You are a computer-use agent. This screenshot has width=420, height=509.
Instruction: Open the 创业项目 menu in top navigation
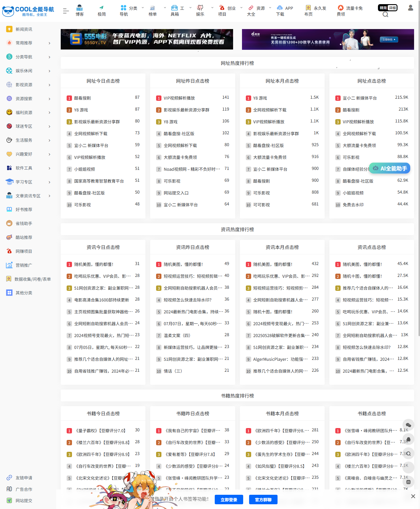[x=227, y=11]
